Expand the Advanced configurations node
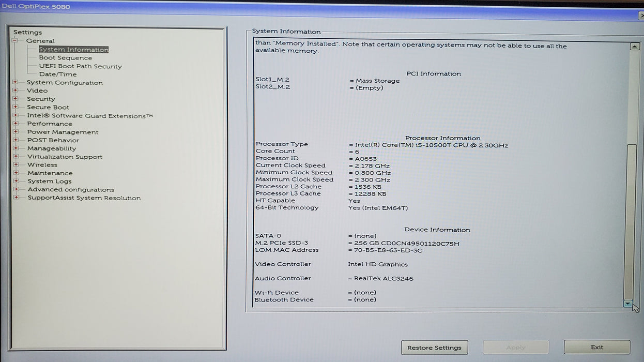Viewport: 644px width, 362px height. click(16, 189)
